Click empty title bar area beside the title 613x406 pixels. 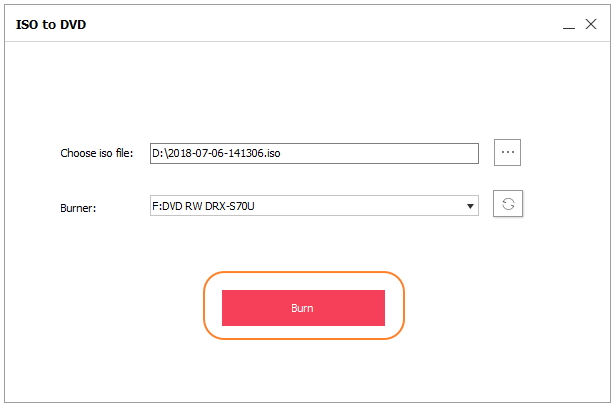(x=300, y=24)
